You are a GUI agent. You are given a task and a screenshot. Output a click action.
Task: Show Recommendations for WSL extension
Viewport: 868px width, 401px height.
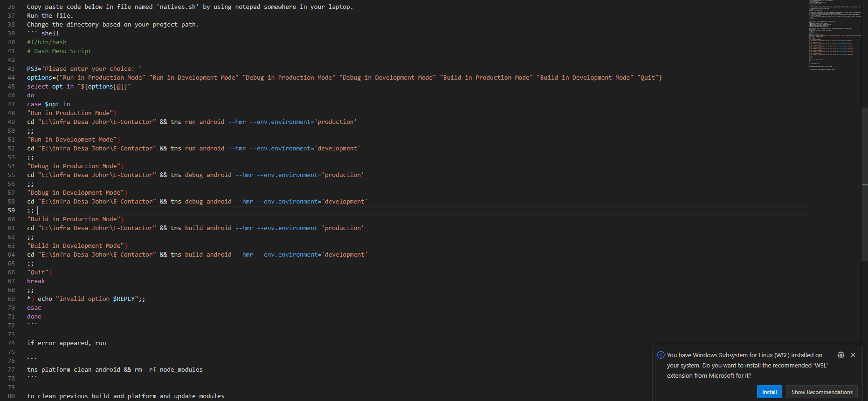(x=822, y=392)
